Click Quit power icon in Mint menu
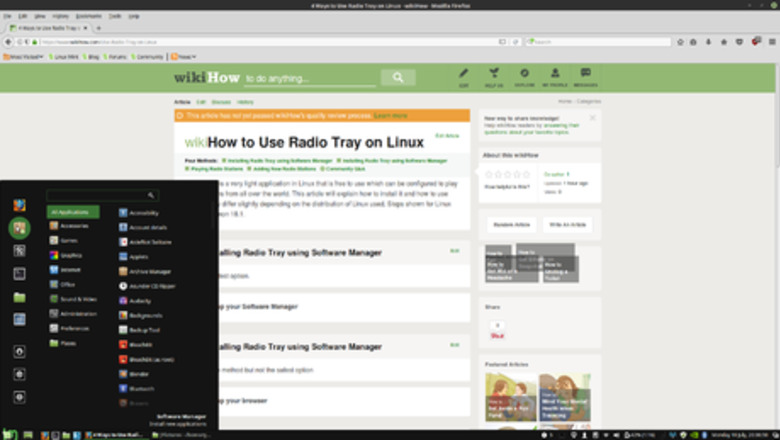The height and width of the screenshot is (440, 780). 19,397
